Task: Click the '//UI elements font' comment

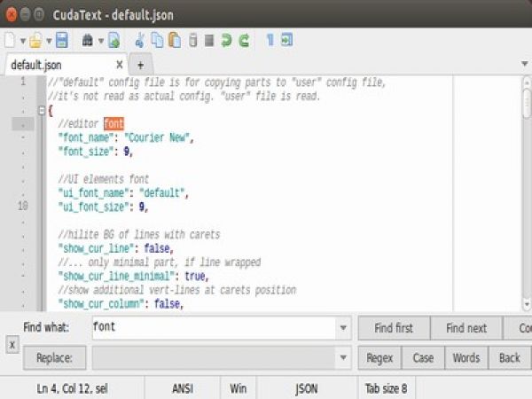Action: tap(104, 179)
